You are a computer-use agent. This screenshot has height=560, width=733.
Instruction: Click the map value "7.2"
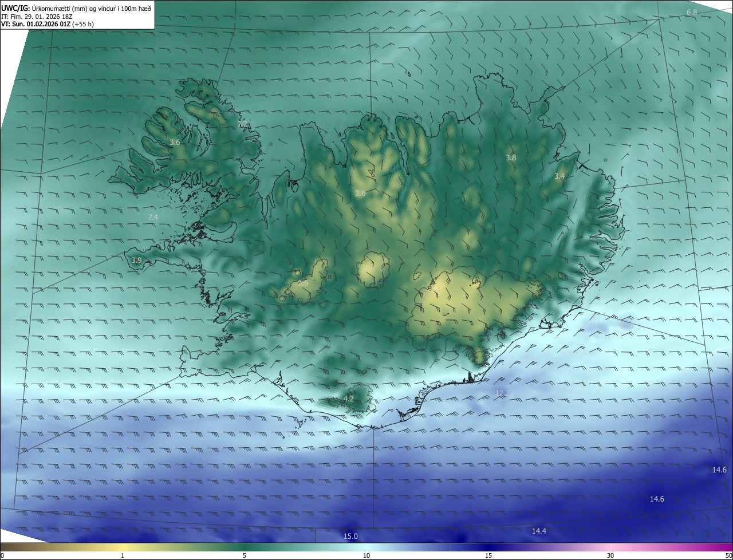pos(242,124)
